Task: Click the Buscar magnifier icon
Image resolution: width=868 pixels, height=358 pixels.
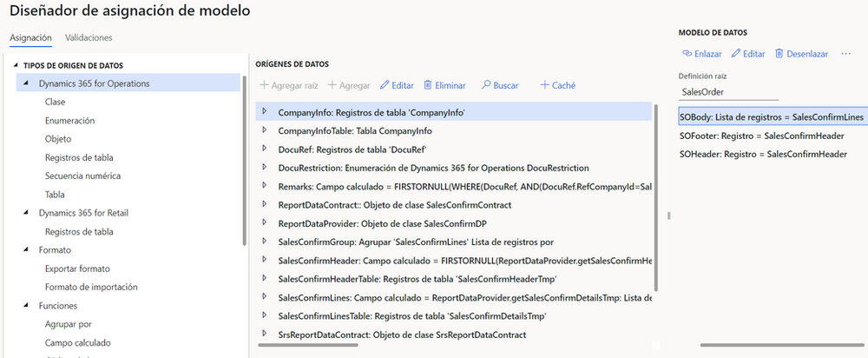Action: 486,85
